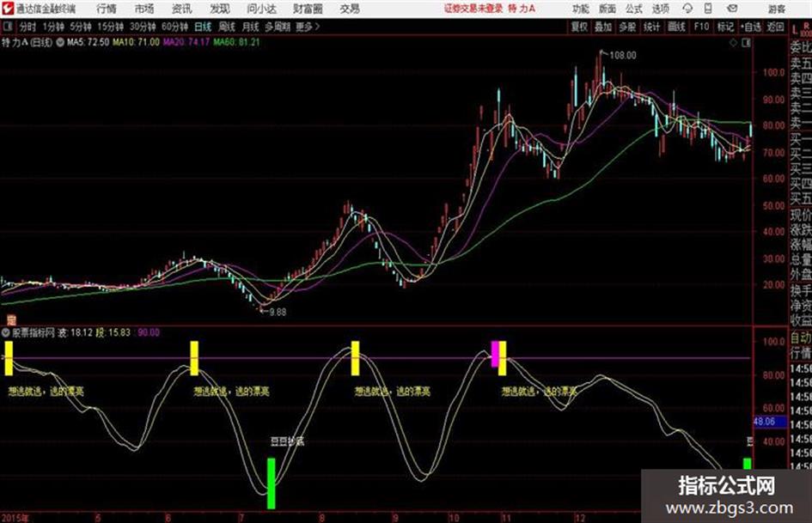Click the 9.88 low price label
This screenshot has height=523, width=812.
pos(278,313)
